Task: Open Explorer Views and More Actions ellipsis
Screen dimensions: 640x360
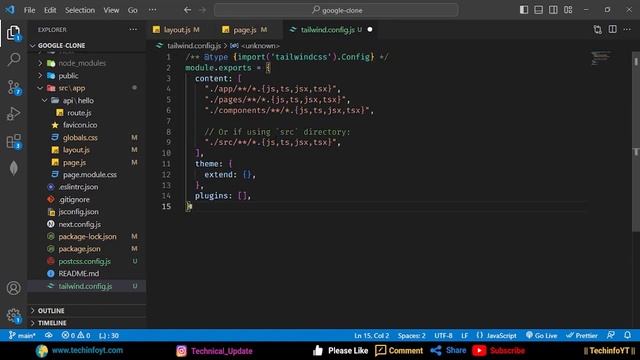Action: pos(133,29)
